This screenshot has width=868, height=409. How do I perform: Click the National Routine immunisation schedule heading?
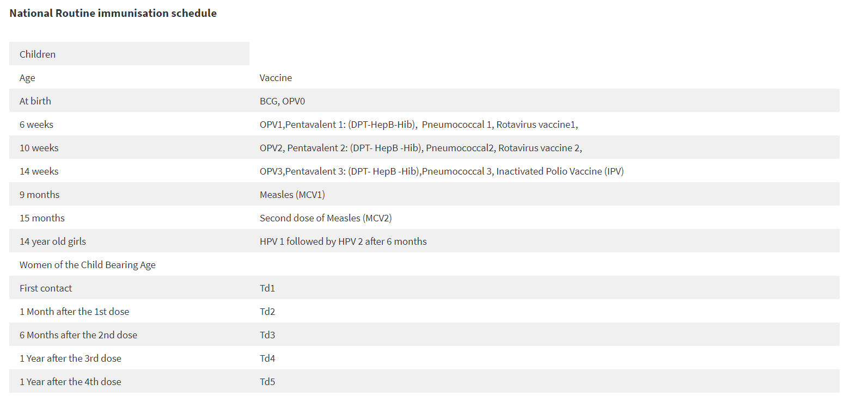[113, 13]
